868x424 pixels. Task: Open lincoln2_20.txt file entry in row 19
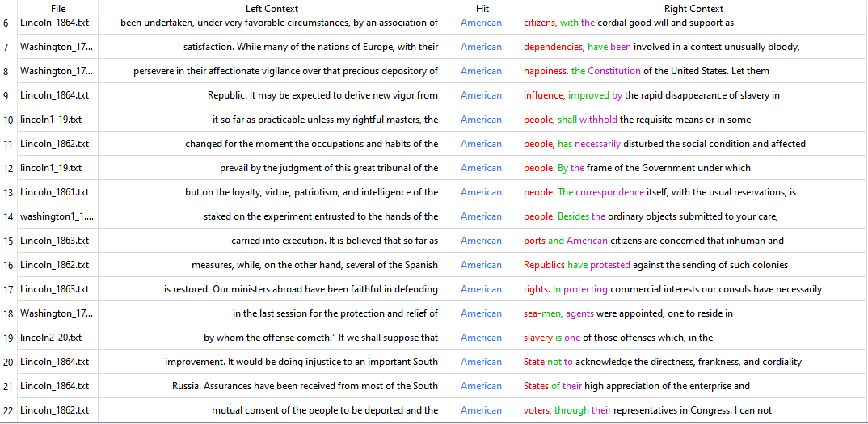tap(51, 338)
